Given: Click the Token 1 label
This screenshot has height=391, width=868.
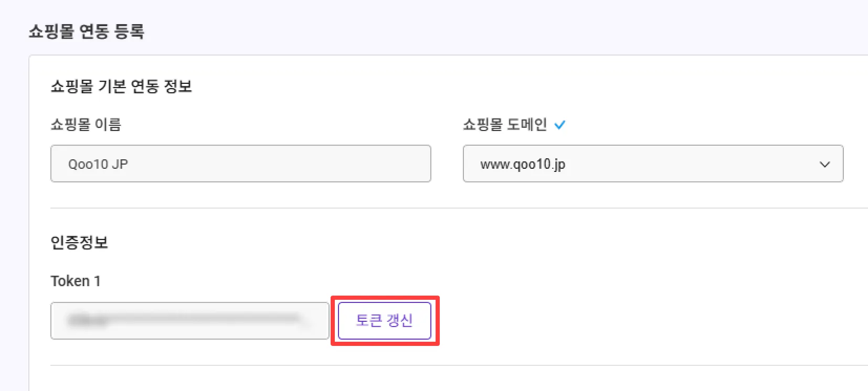Looking at the screenshot, I should [76, 281].
